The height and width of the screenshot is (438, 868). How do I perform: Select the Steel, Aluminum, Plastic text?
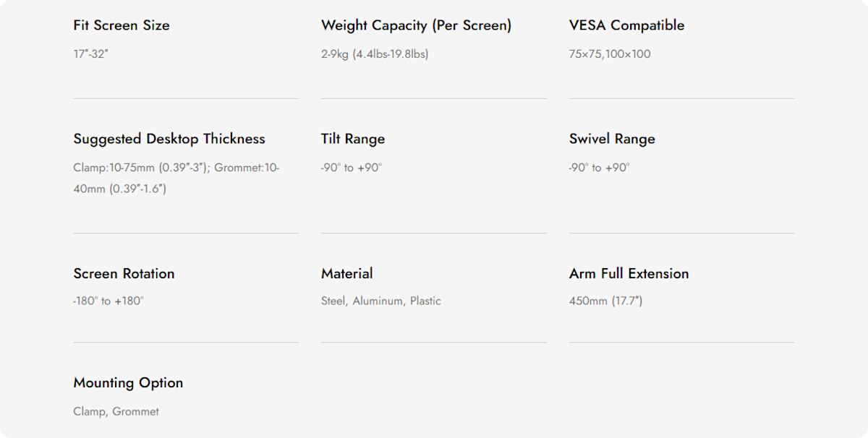(x=381, y=301)
